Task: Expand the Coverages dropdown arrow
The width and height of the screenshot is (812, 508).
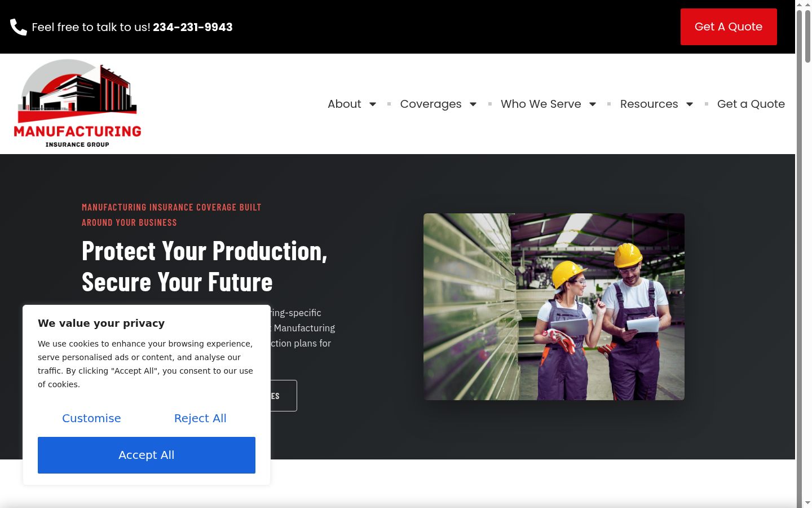Action: 473,104
